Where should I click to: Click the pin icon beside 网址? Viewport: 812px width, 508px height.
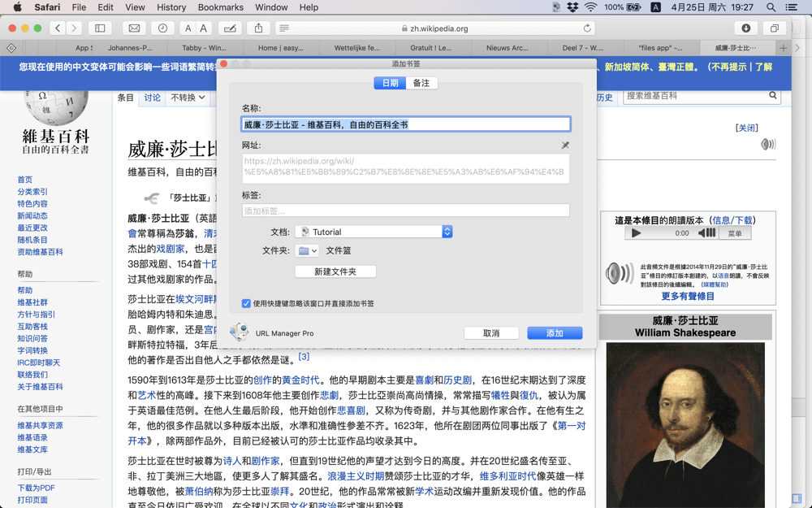point(565,145)
